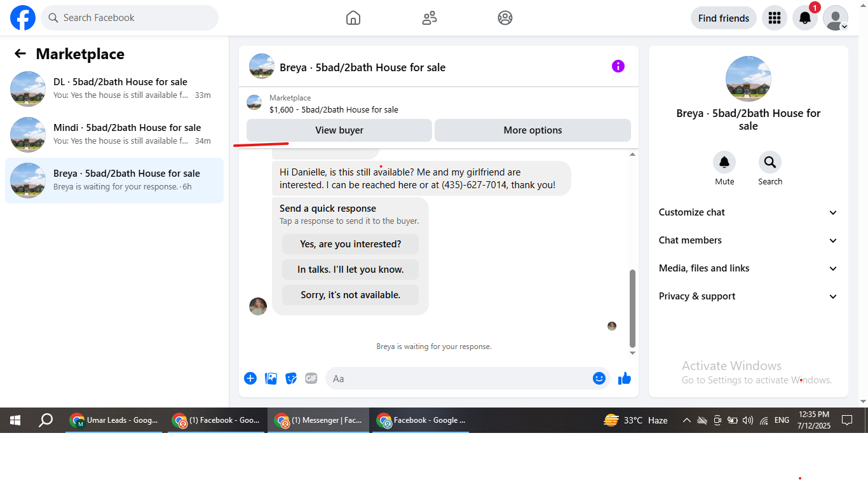The height and width of the screenshot is (480, 868).
Task: Open the Menu grid icon
Action: click(774, 18)
